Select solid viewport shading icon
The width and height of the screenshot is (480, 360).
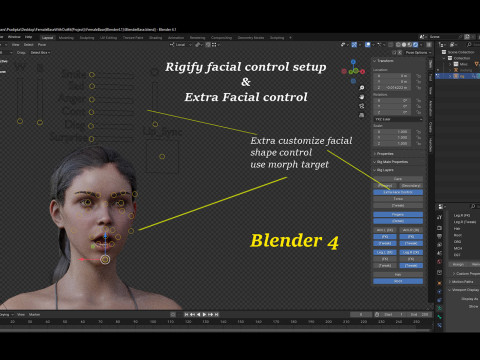[x=404, y=45]
